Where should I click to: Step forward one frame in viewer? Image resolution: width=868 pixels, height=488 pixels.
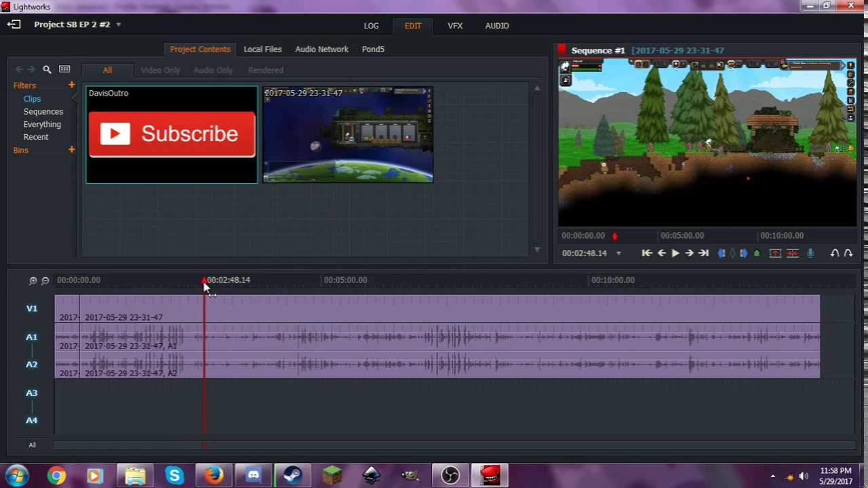689,253
